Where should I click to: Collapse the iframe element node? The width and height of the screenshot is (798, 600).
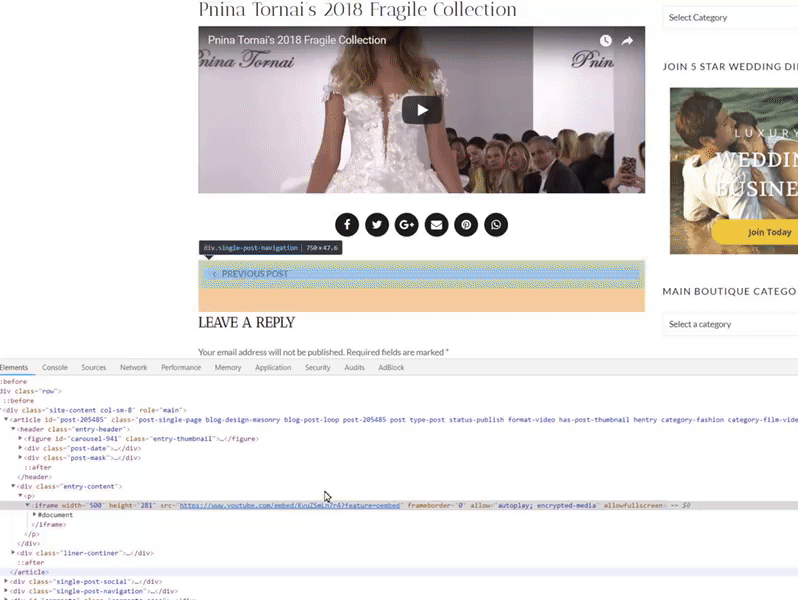tap(27, 505)
